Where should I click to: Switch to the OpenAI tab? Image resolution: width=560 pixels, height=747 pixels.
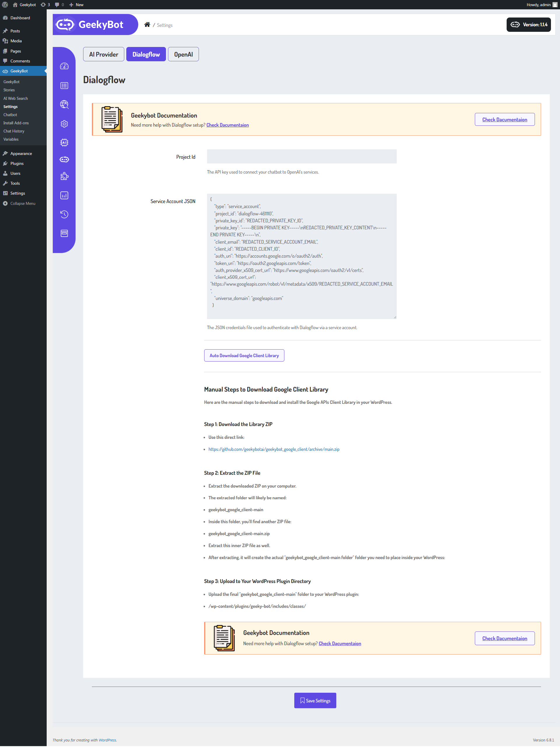click(183, 54)
